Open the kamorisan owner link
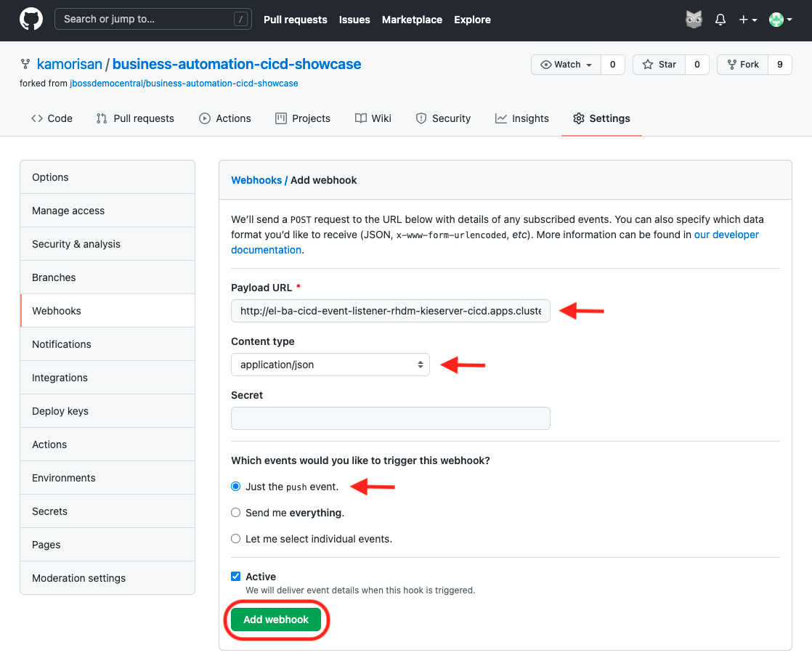Screen dimensions: 812x658 pos(70,64)
